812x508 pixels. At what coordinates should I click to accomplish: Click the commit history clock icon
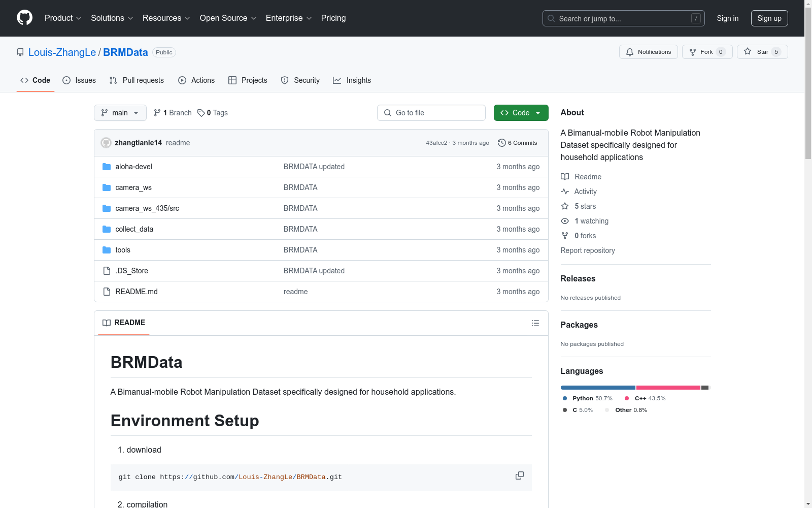[x=502, y=143]
